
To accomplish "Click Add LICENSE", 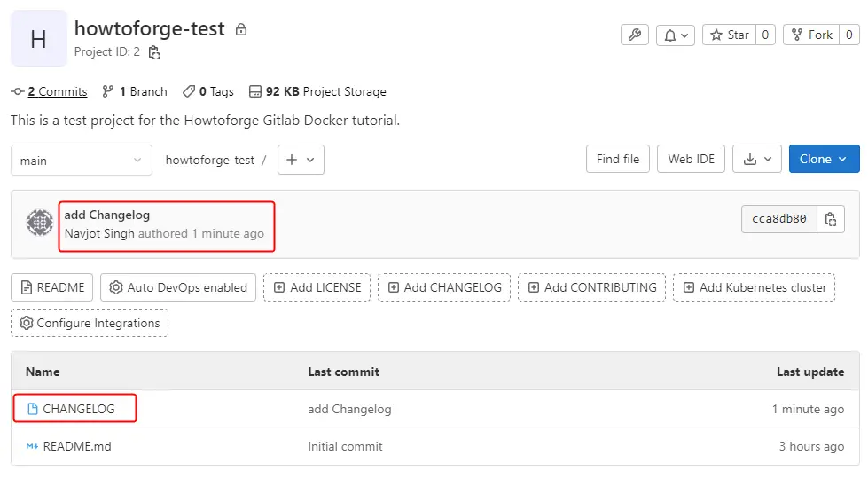I will (317, 287).
